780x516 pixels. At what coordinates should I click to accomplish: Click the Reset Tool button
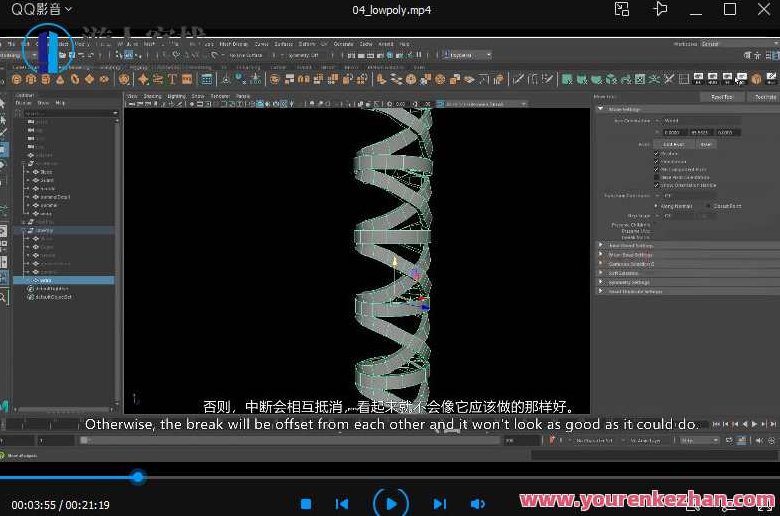click(x=722, y=97)
